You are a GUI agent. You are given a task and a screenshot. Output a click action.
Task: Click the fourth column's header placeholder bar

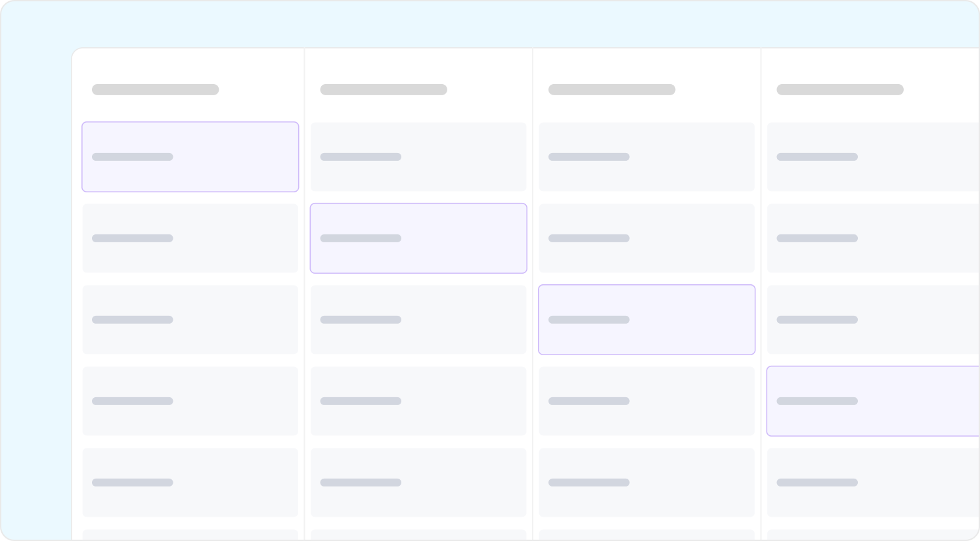point(840,89)
